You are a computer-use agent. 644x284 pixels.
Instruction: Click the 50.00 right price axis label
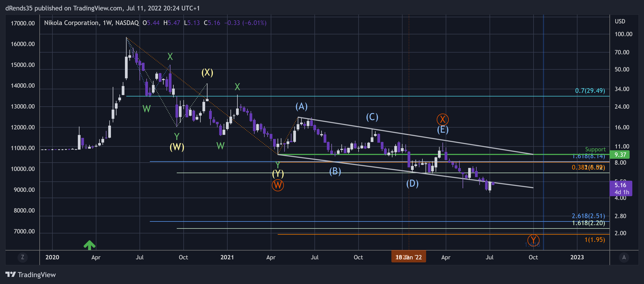pos(622,69)
